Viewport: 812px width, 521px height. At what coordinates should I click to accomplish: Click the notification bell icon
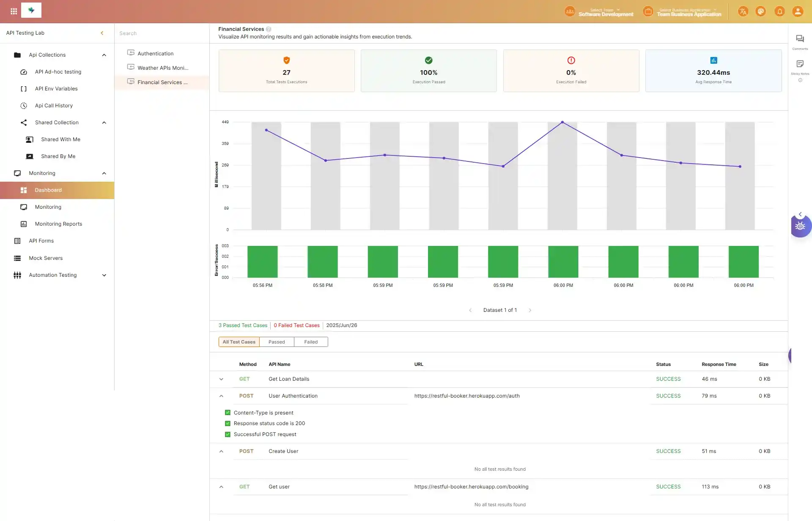[x=779, y=11]
